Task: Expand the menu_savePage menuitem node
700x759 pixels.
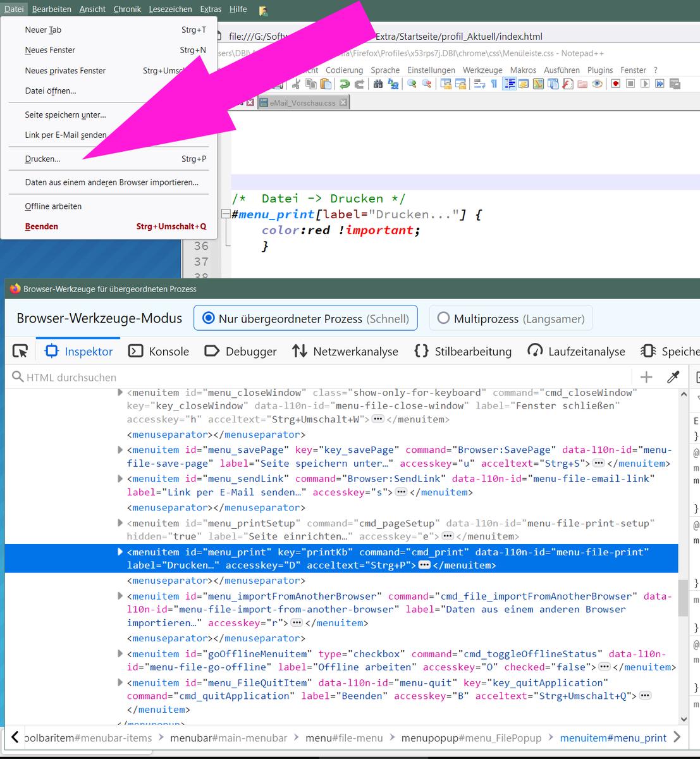Action: [x=120, y=450]
